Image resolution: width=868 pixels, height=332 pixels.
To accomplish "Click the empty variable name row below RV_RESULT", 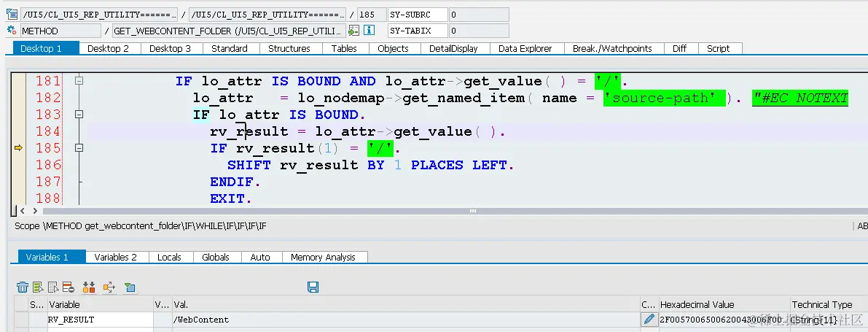I will tap(100, 330).
